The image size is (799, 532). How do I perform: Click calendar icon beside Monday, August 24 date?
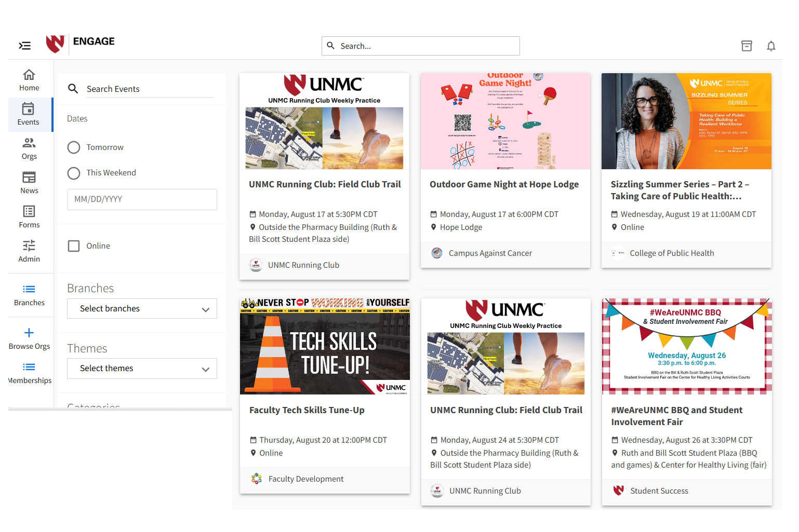(434, 440)
